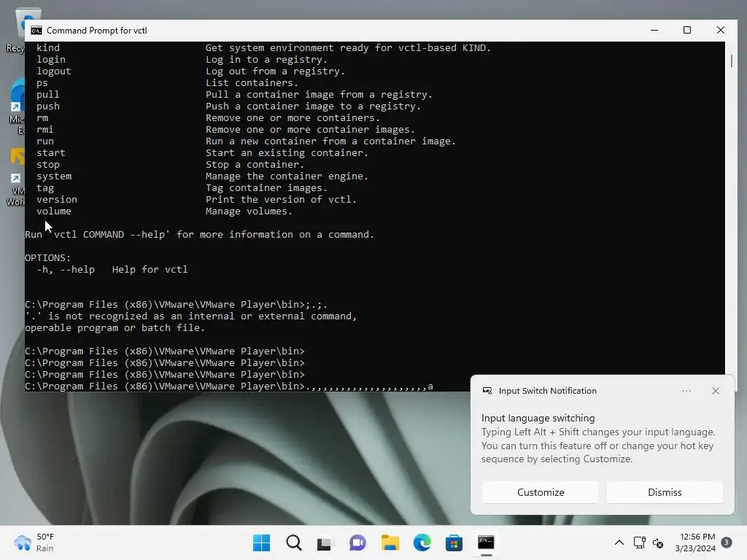747x560 pixels.
Task: Launch File Explorer from taskbar
Action: coord(390,542)
